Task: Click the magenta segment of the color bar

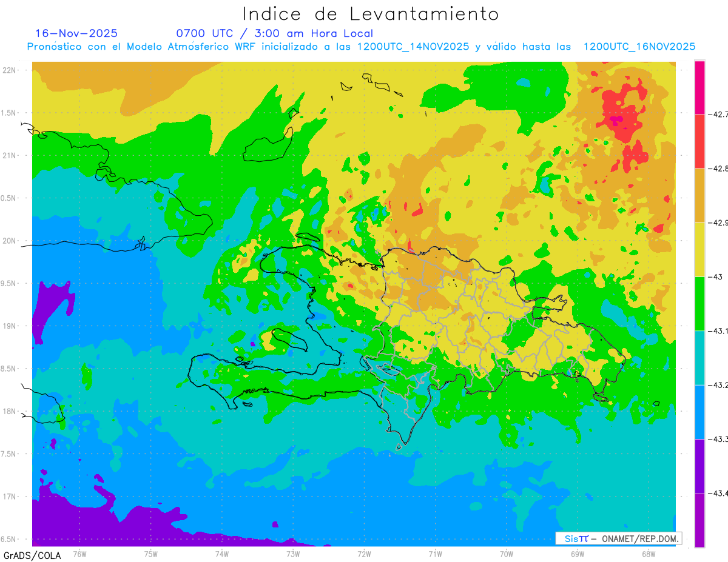Action: [699, 87]
